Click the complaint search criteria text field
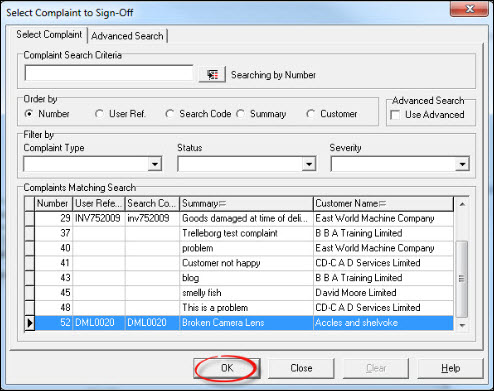494x391 pixels. [x=109, y=73]
